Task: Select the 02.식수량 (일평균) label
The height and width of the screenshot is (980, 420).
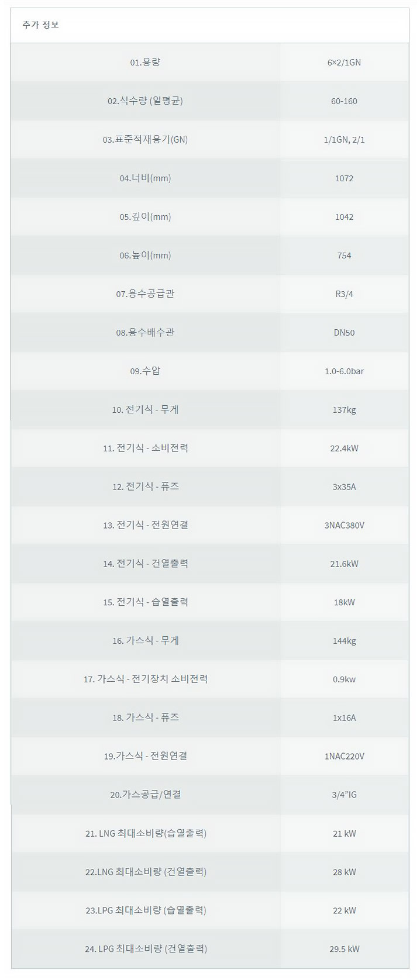Action: (145, 101)
